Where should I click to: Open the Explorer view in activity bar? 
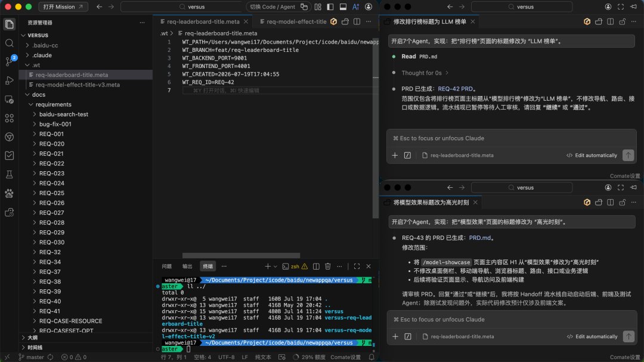(9, 24)
